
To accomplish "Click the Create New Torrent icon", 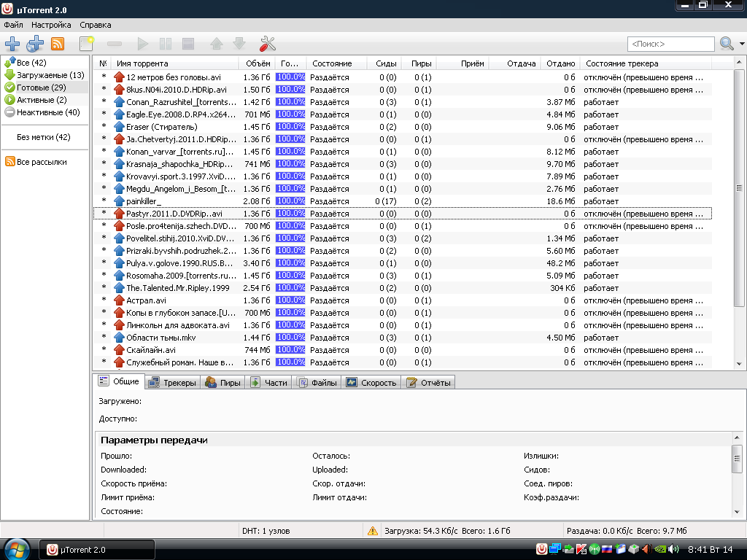I will 87,44.
